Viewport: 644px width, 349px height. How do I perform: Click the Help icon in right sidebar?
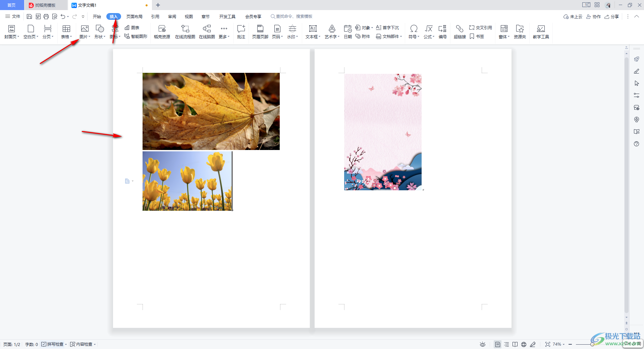[x=637, y=144]
